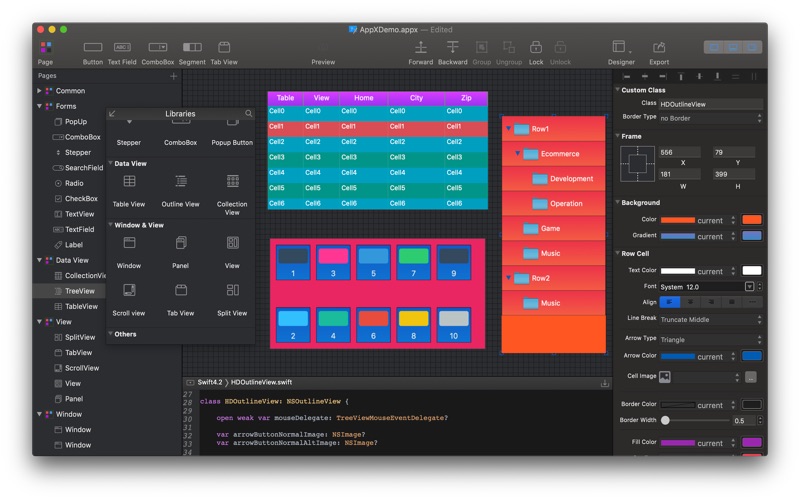This screenshot has width=800, height=500.
Task: Click the Swift4.2 language selector
Action: pos(210,382)
